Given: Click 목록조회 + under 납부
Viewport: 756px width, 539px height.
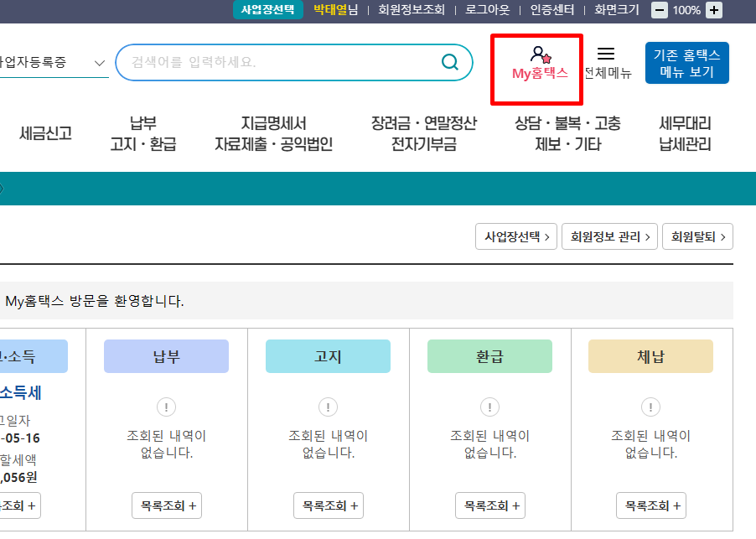Looking at the screenshot, I should pyautogui.click(x=167, y=505).
